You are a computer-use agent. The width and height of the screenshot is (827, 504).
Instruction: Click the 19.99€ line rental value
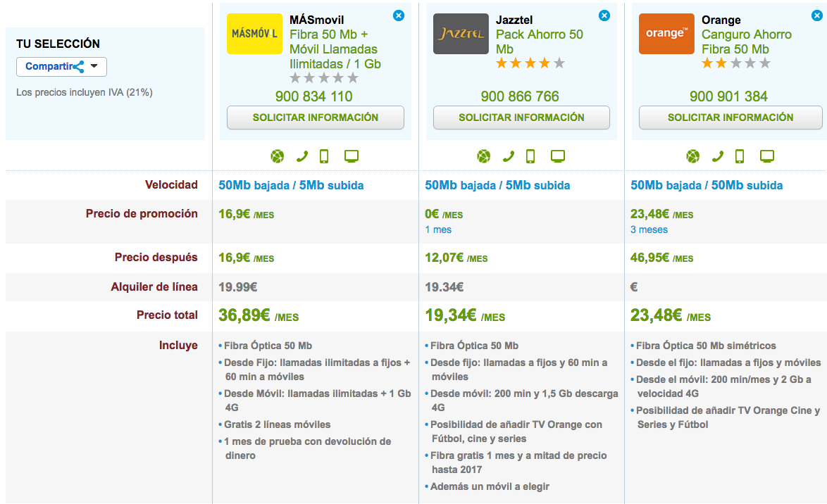coord(238,287)
